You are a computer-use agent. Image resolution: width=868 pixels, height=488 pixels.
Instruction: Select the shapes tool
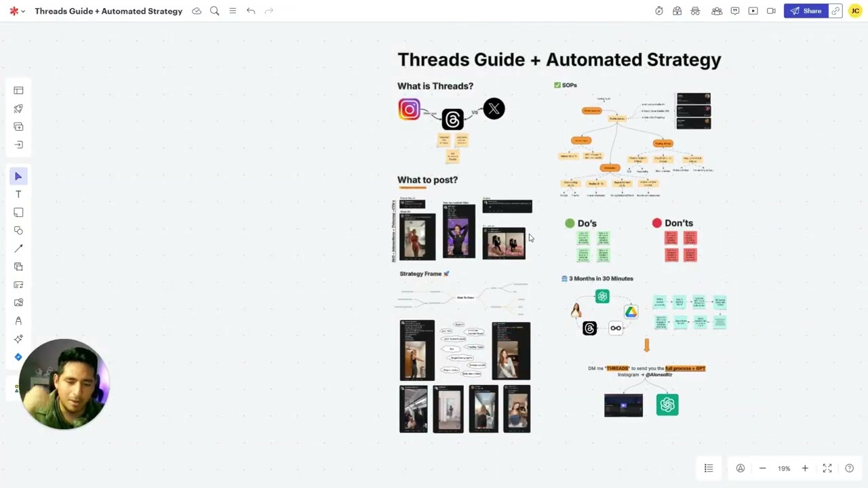(18, 230)
